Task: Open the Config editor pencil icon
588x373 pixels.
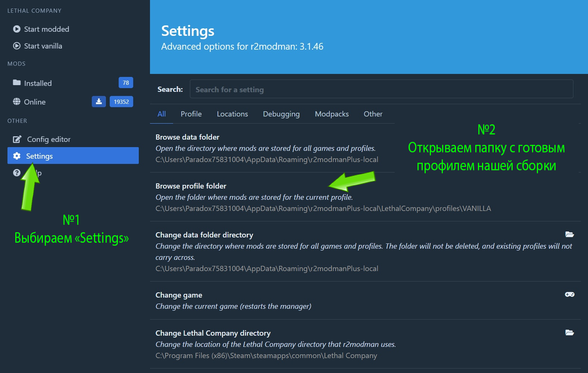Action: [x=17, y=139]
